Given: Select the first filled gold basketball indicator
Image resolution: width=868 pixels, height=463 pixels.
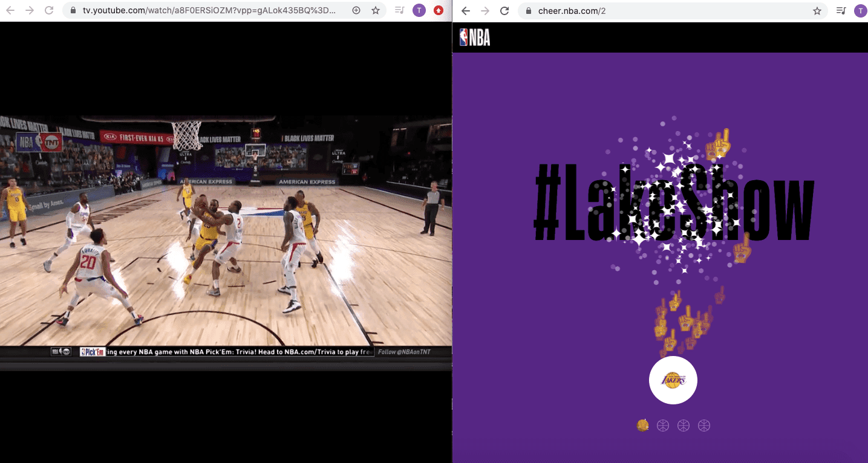Looking at the screenshot, I should coord(642,426).
